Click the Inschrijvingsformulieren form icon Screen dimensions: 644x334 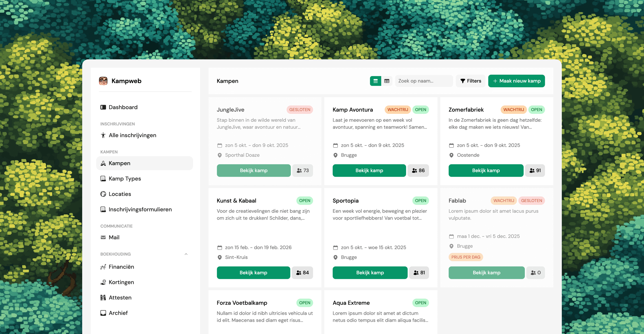point(103,209)
